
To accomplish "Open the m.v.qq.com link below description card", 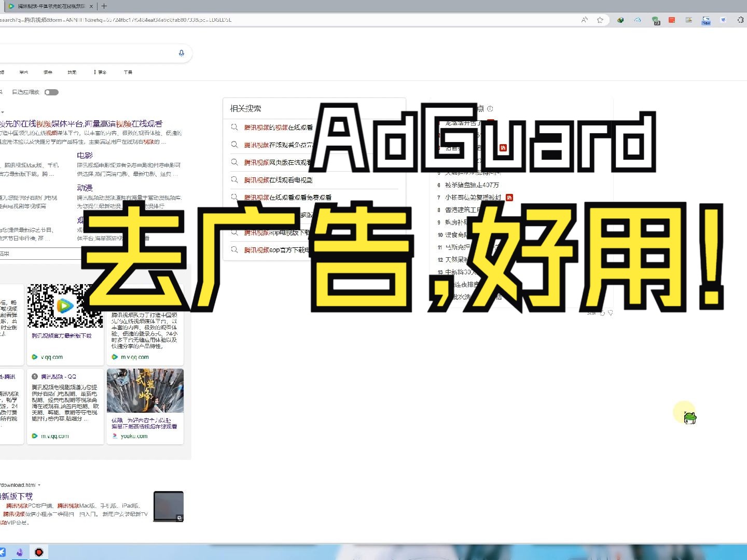I will pos(135,357).
